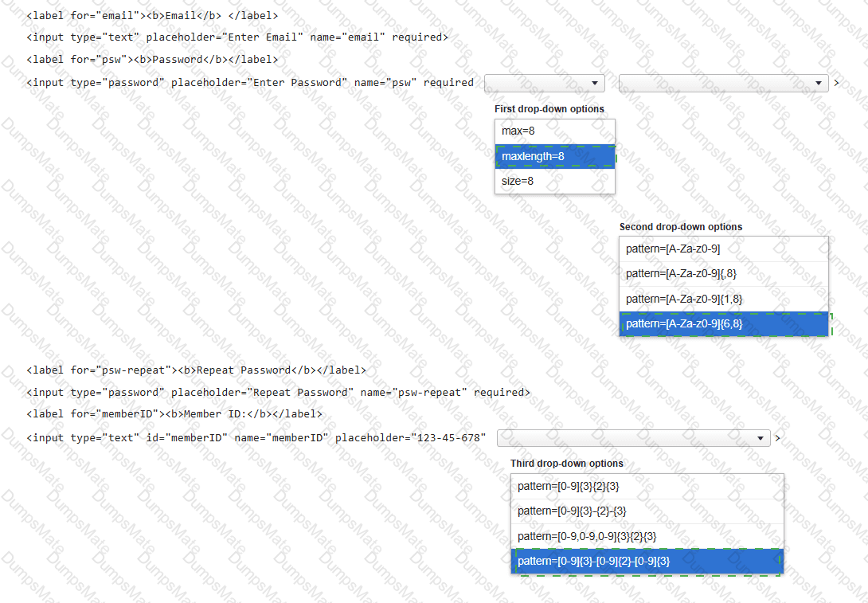The width and height of the screenshot is (868, 603).
Task: Pick pattern=[0-9,0-9,0-9]{3}{2}{3} option
Action: pos(647,536)
